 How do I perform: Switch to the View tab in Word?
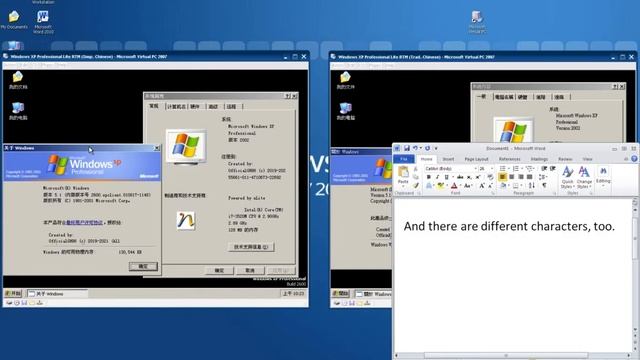click(587, 159)
